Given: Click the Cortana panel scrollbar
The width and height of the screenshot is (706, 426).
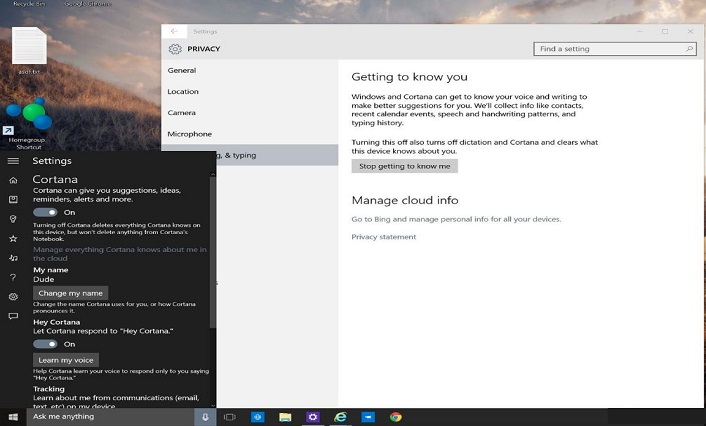Looking at the screenshot, I should pyautogui.click(x=213, y=252).
